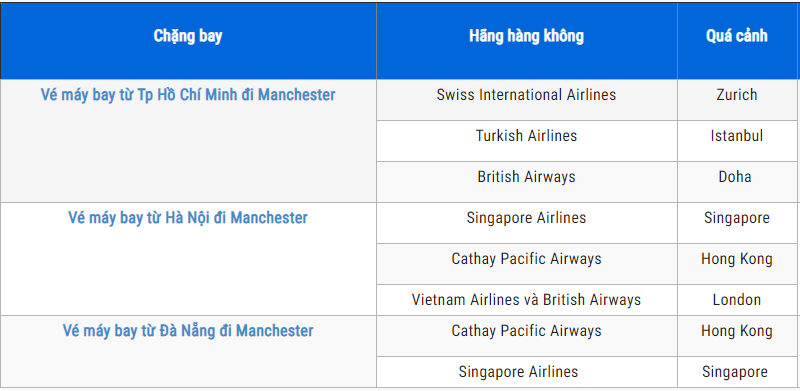Click the Quá cảnh column header
Screen dimensions: 800x391
[x=737, y=36]
